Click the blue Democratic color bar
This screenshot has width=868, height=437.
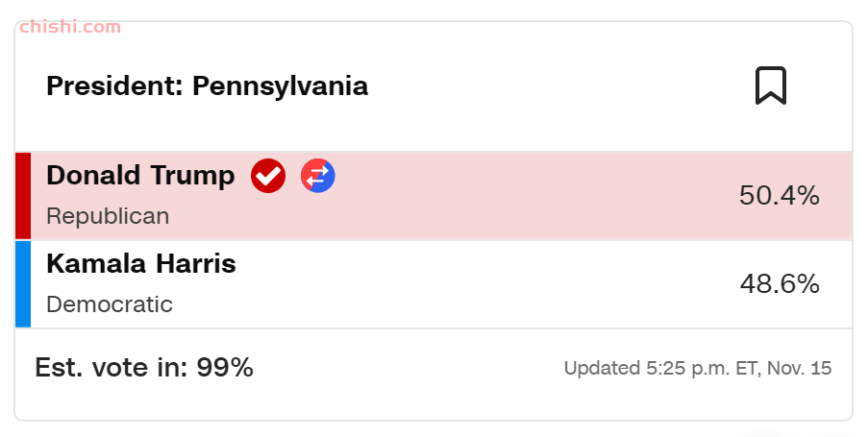click(x=23, y=283)
